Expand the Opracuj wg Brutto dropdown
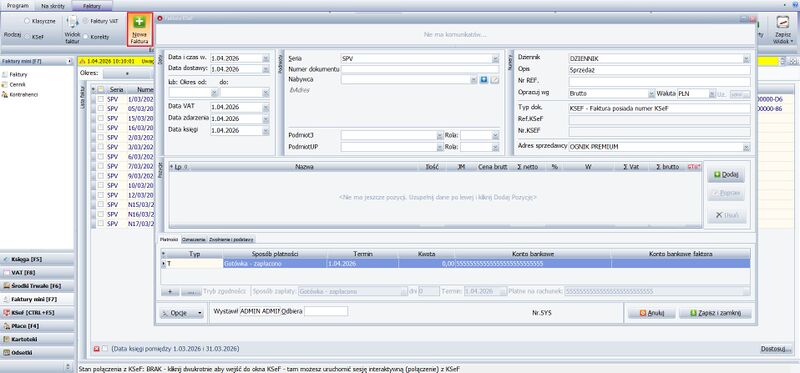 (x=652, y=94)
